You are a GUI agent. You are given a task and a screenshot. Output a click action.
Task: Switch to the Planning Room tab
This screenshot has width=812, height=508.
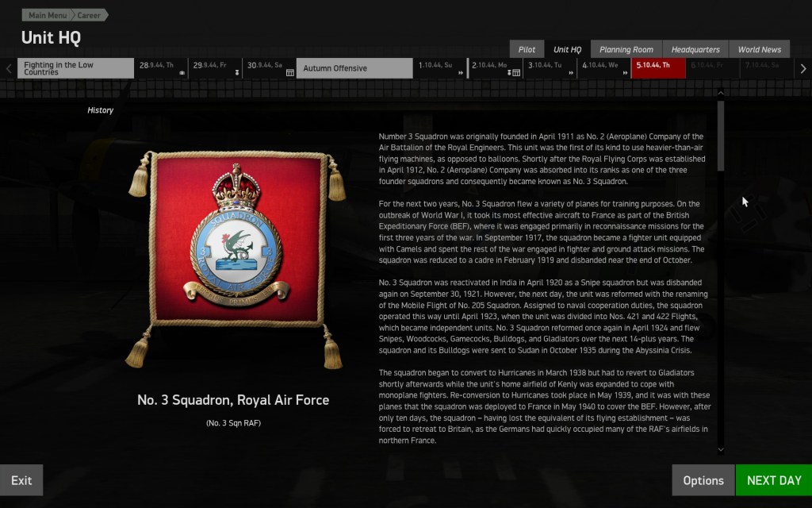point(626,49)
